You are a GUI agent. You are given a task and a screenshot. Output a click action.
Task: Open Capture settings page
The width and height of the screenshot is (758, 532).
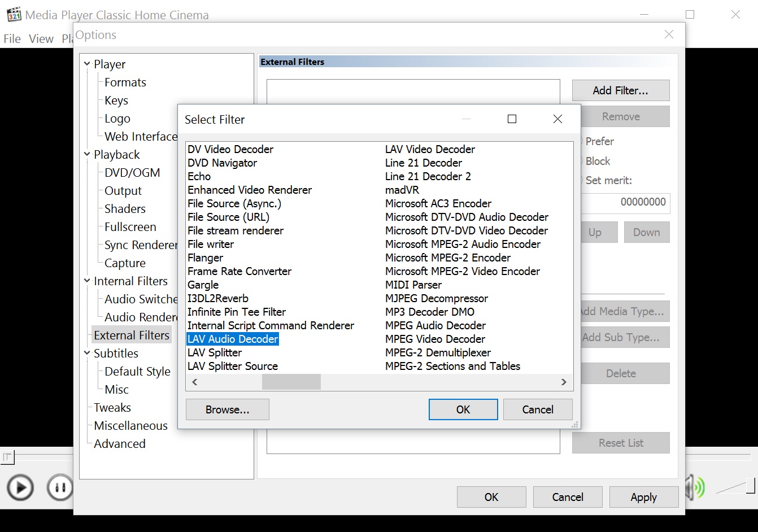[125, 263]
